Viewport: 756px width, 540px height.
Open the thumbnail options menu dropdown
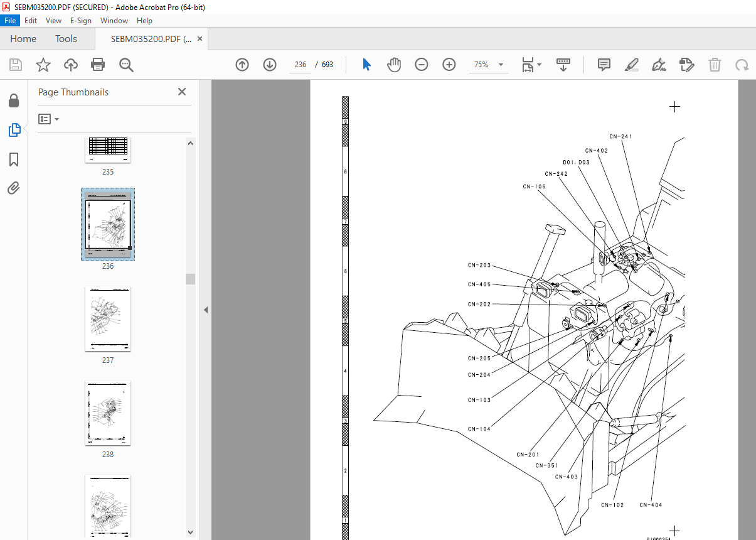click(x=48, y=119)
